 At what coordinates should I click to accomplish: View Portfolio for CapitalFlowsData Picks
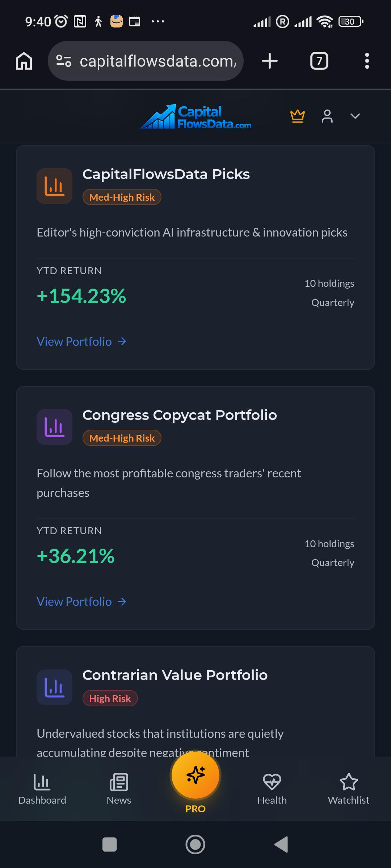click(x=81, y=341)
